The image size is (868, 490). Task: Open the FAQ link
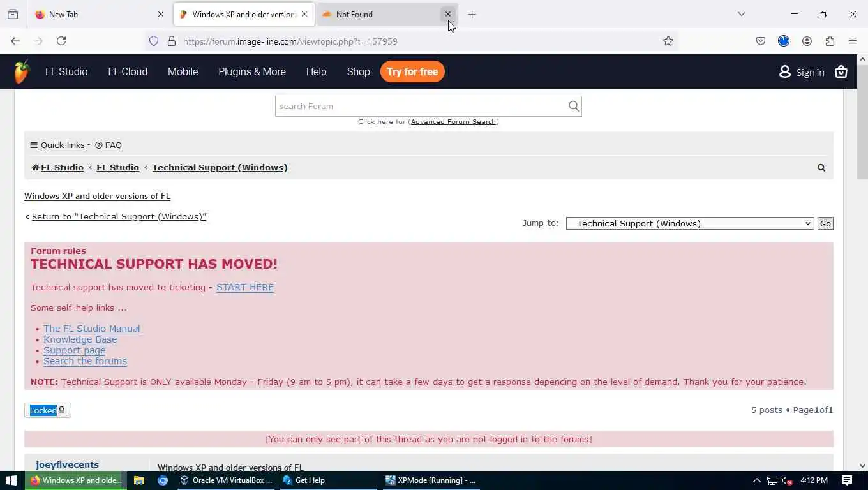(x=108, y=145)
